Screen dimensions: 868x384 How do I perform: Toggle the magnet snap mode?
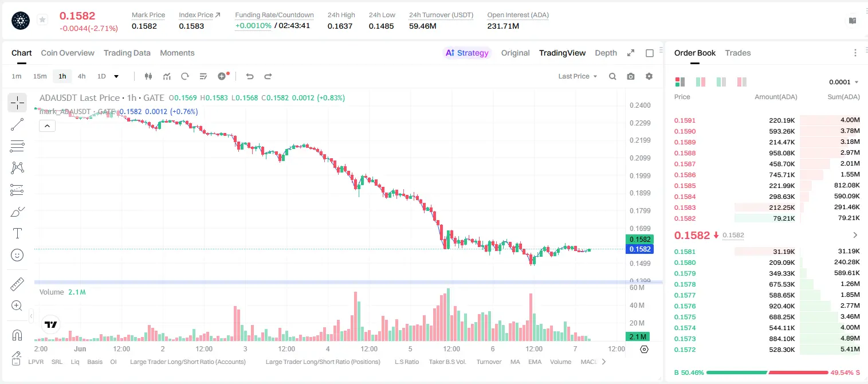click(17, 335)
